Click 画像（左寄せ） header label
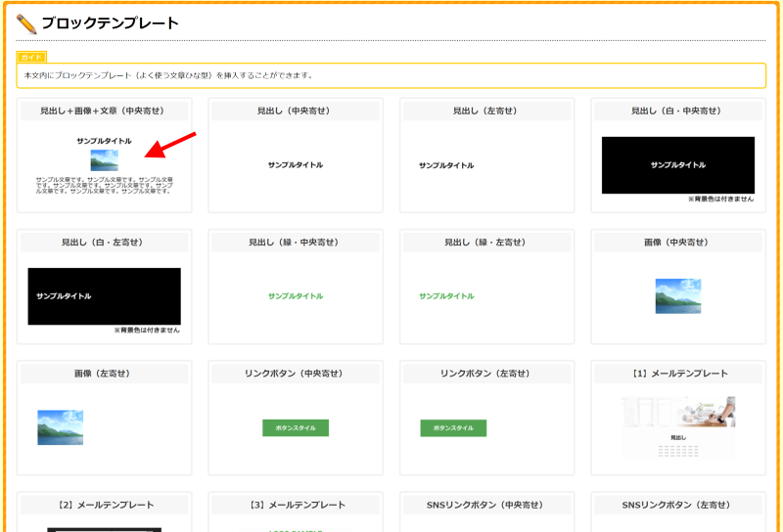The image size is (783, 532). coord(105,374)
